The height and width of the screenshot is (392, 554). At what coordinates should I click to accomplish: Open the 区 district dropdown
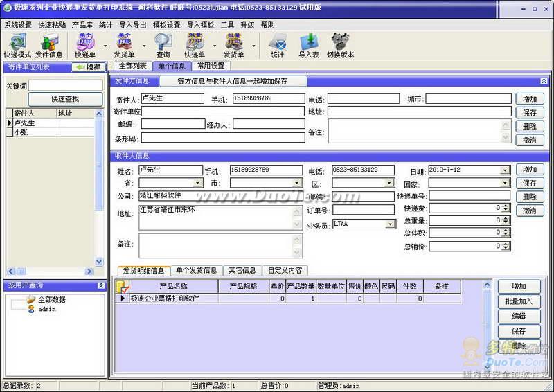click(x=389, y=183)
